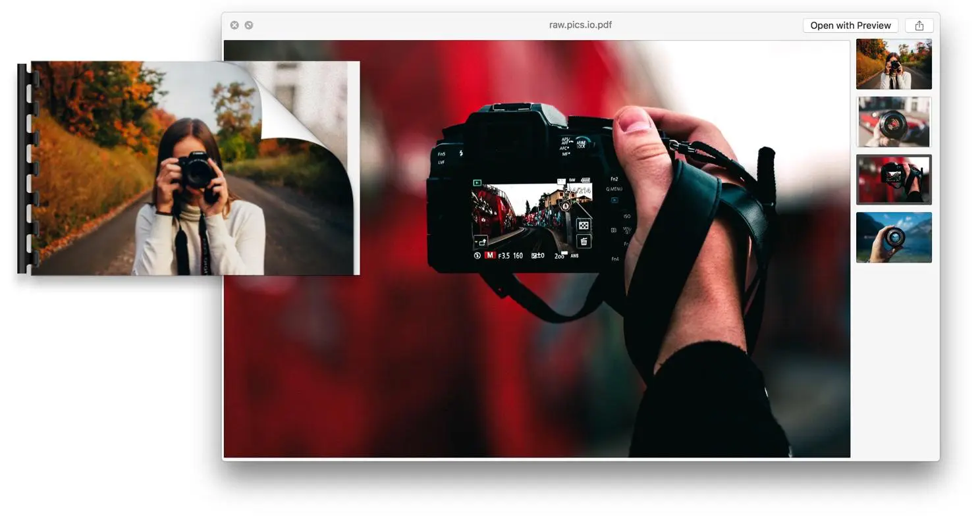Click the raw.pics.io.pdf window title
This screenshot has width=980, height=520.
pos(580,25)
